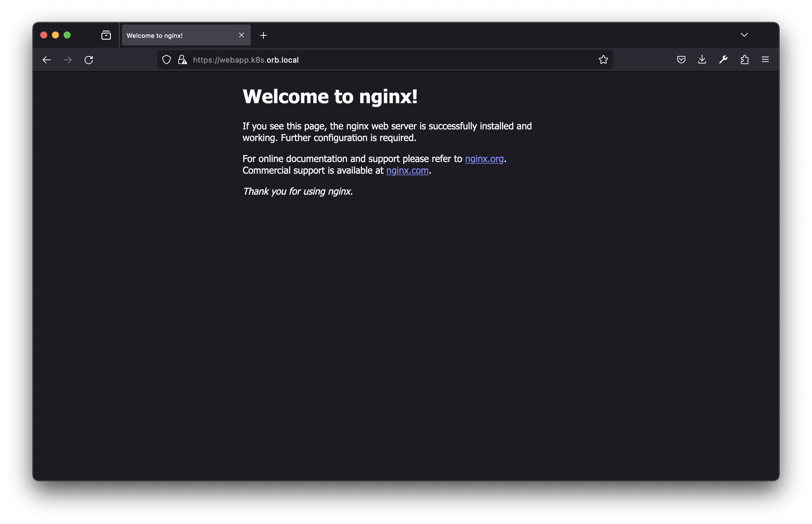
Task: Bookmark this page with star icon
Action: [603, 59]
